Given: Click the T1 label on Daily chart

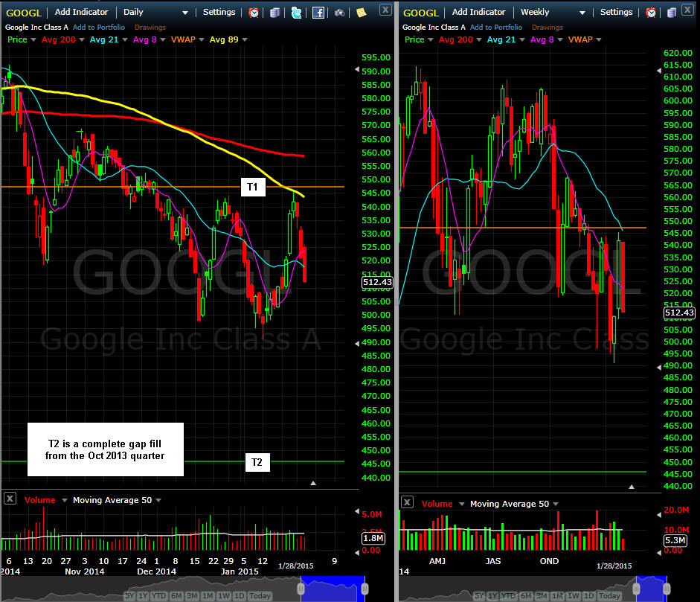Looking at the screenshot, I should point(253,187).
